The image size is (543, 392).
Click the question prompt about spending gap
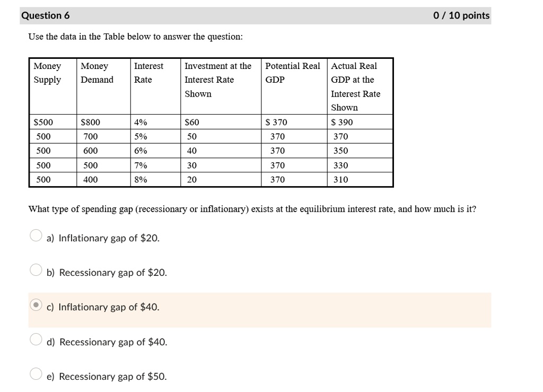pyautogui.click(x=251, y=208)
